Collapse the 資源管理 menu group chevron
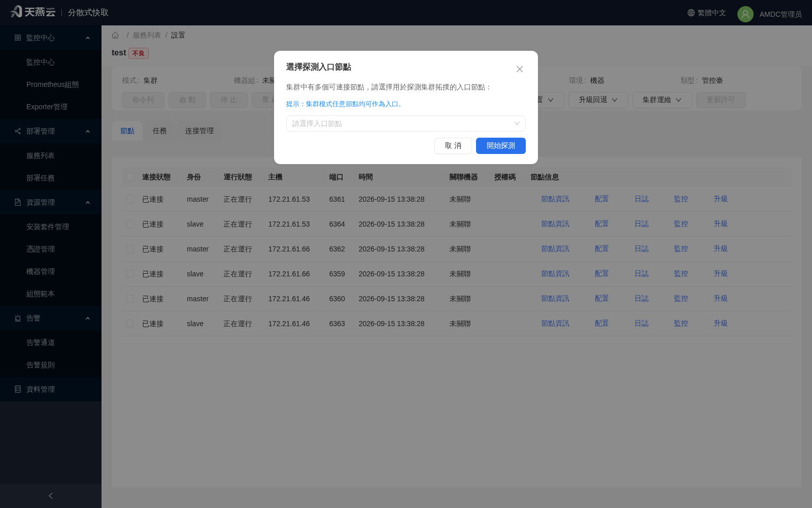This screenshot has width=812, height=508. [x=88, y=202]
